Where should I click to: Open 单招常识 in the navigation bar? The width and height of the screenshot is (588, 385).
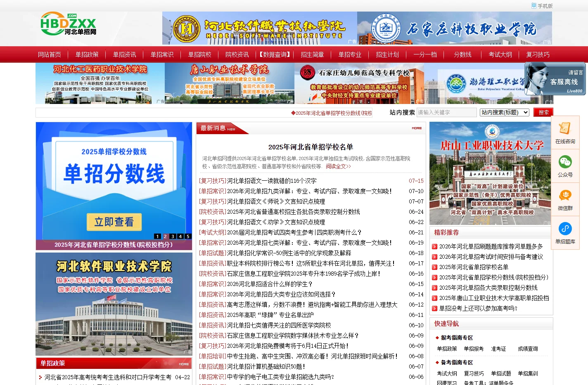pyautogui.click(x=162, y=54)
